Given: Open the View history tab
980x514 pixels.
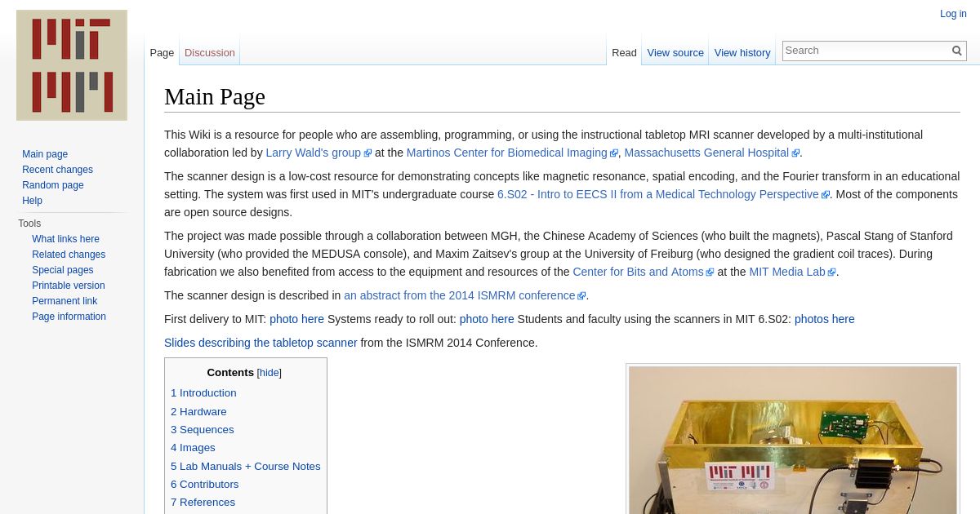Looking at the screenshot, I should tap(742, 52).
